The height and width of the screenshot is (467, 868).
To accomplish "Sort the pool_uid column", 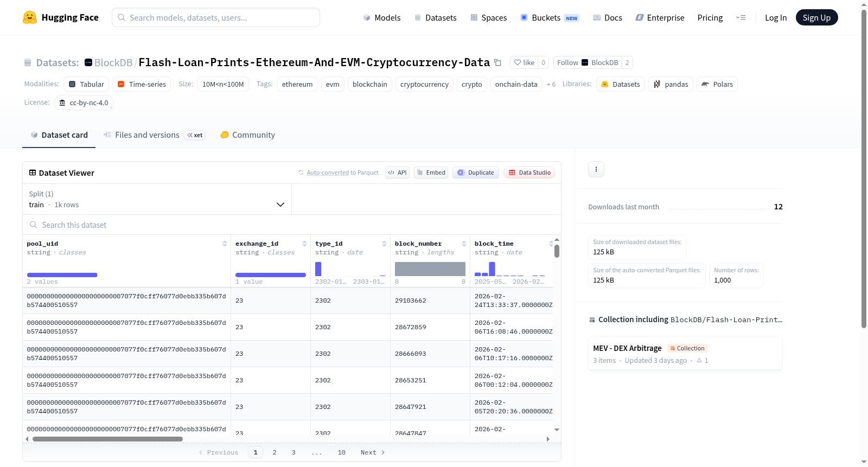I will click(x=225, y=244).
